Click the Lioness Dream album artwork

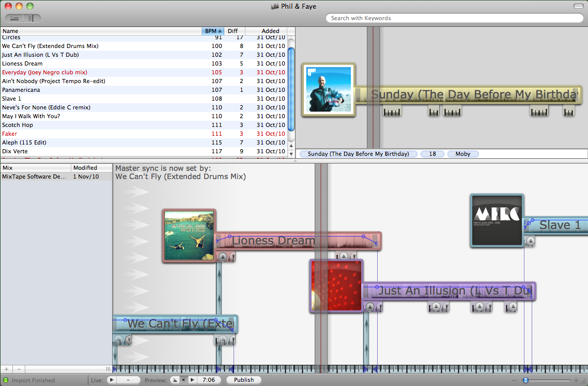point(189,236)
